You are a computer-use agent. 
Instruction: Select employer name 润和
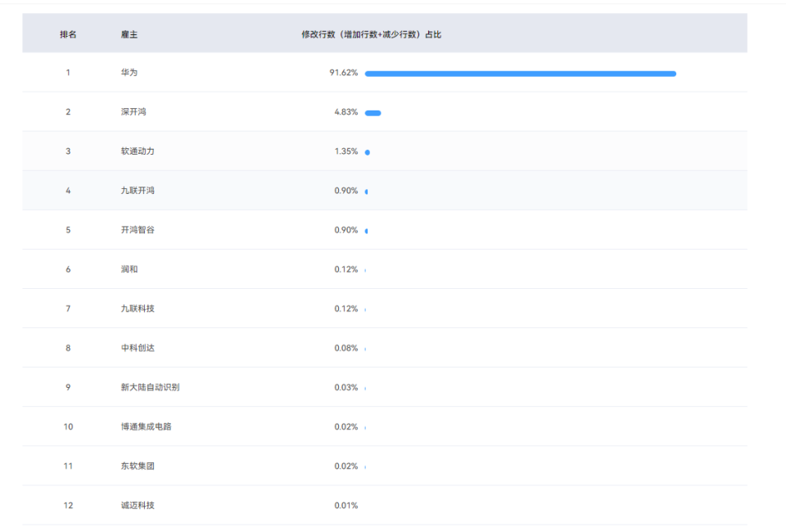click(129, 269)
